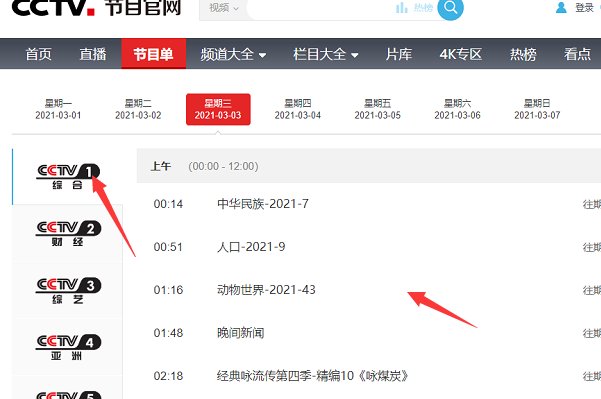Expand the 栏目大全 dropdown menu

coord(326,54)
